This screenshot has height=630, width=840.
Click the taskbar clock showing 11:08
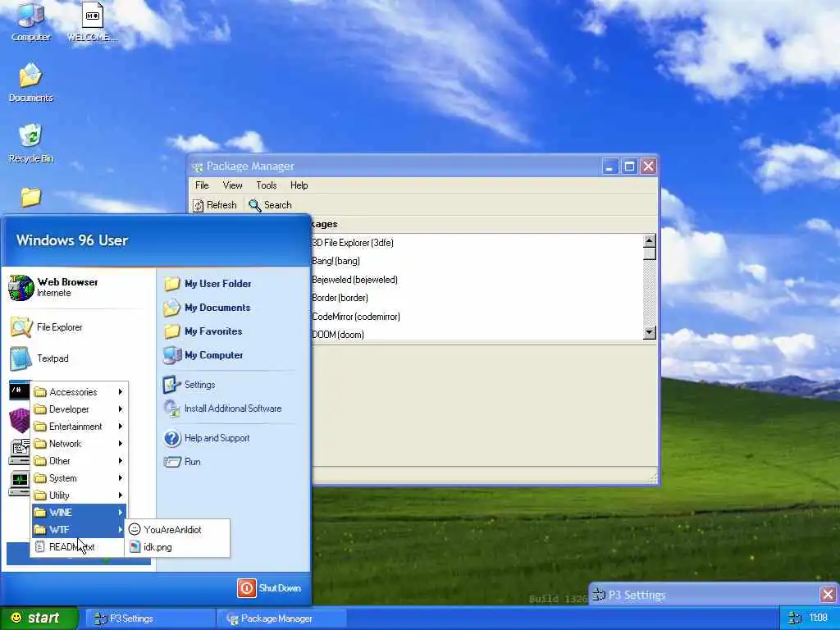(x=818, y=618)
